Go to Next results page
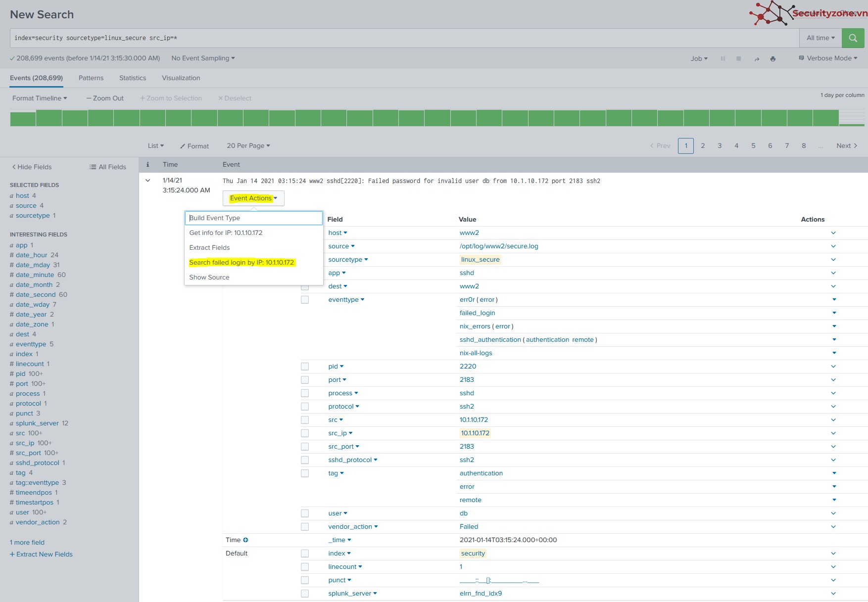This screenshot has height=602, width=868. (847, 146)
